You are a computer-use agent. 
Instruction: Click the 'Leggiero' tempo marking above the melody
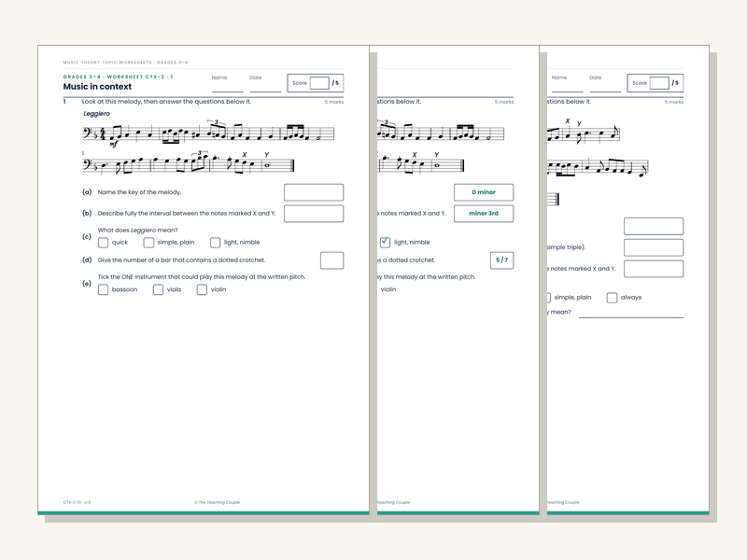pos(97,114)
